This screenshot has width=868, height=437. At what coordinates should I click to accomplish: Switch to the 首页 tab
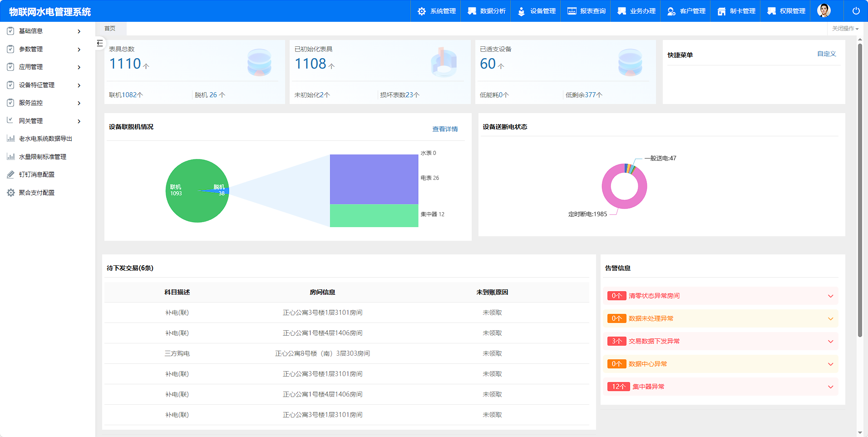click(110, 29)
